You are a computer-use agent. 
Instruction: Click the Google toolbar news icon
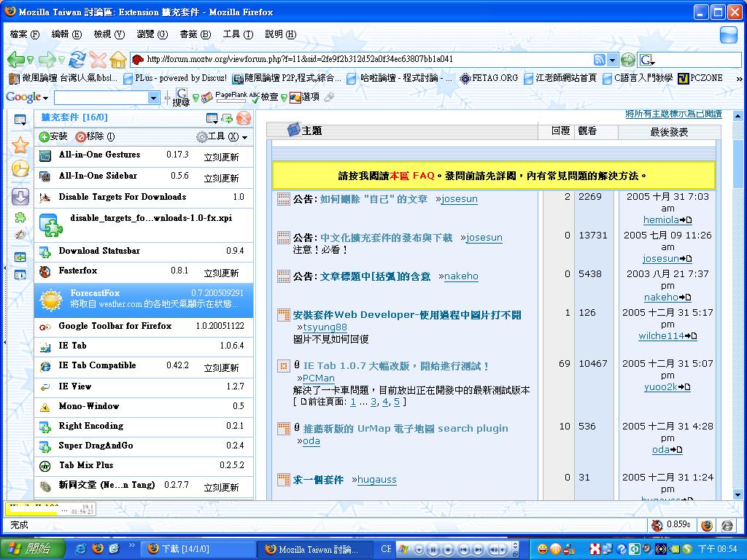[x=206, y=97]
